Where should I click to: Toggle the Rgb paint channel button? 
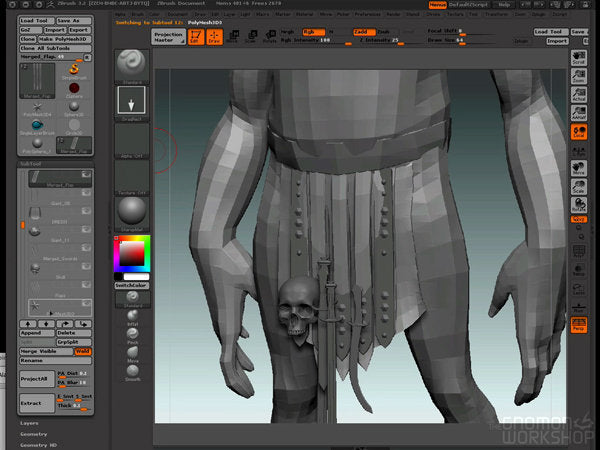[x=313, y=32]
